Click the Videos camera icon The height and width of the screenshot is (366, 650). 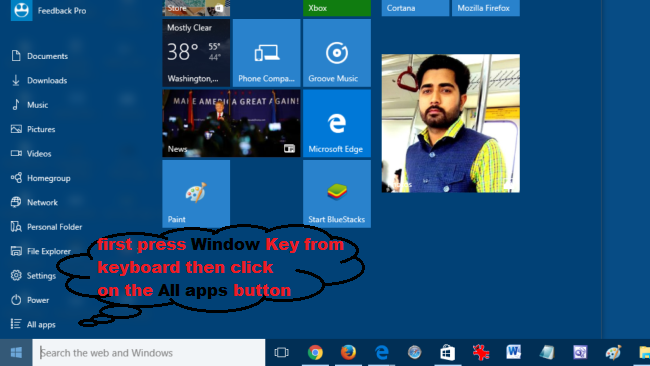pyautogui.click(x=16, y=153)
